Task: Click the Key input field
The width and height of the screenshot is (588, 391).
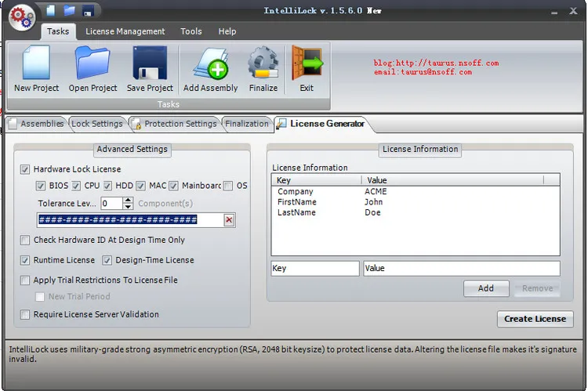Action: tap(315, 269)
